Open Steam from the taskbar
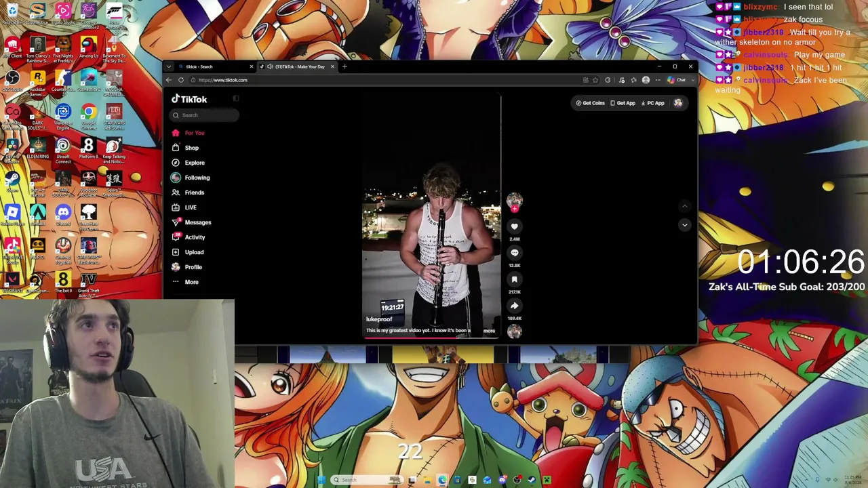Screen dimensions: 868x488 pyautogui.click(x=532, y=480)
